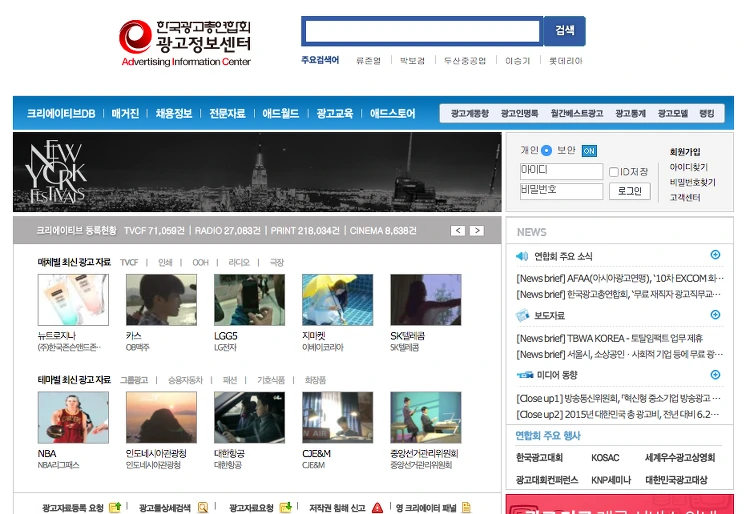Click the speaker icon next to 연합회 주요 소식

tap(522, 256)
